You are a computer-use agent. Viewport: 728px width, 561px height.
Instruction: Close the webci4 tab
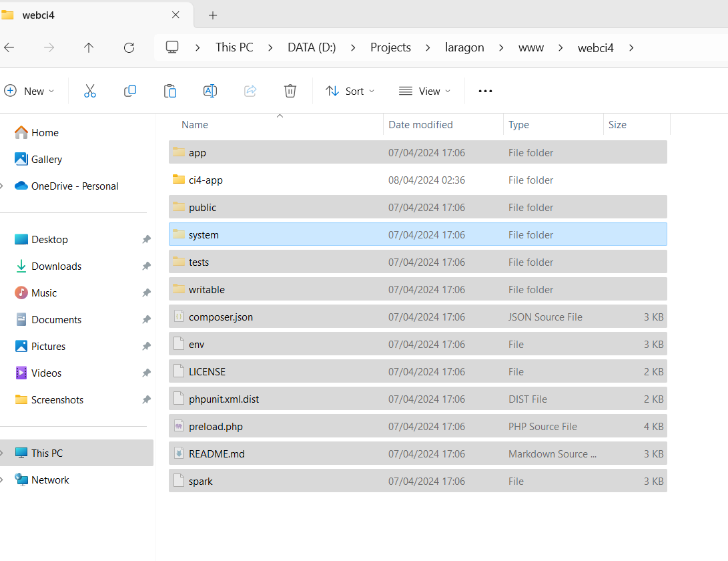point(175,15)
